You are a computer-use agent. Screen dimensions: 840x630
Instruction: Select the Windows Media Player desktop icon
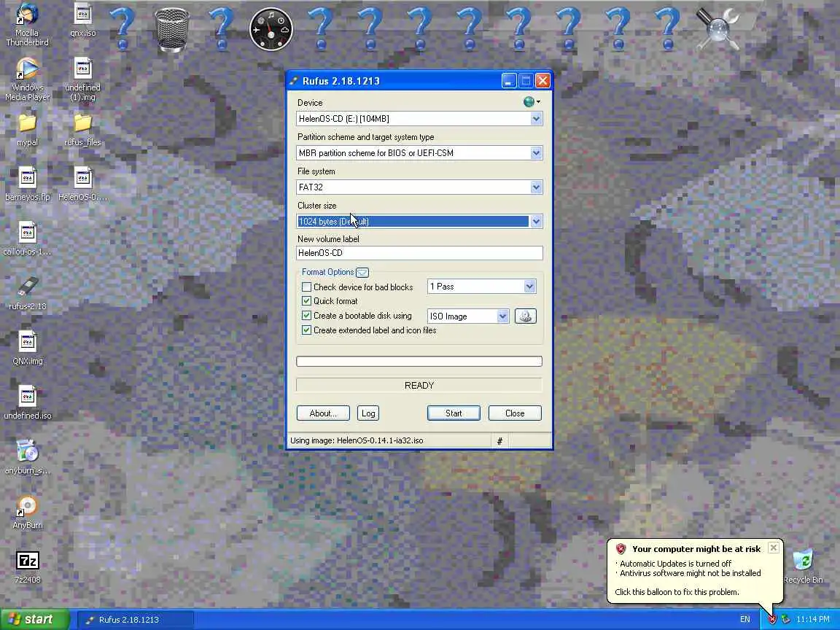point(27,79)
